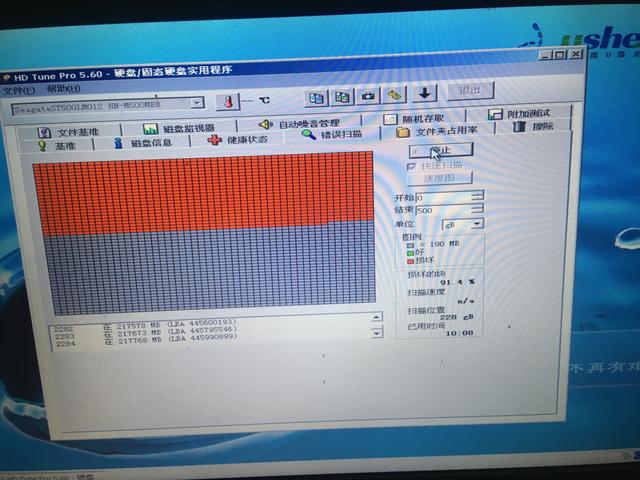Switch to the 错误扫描 tab
Image resolution: width=640 pixels, height=480 pixels.
pyautogui.click(x=331, y=134)
